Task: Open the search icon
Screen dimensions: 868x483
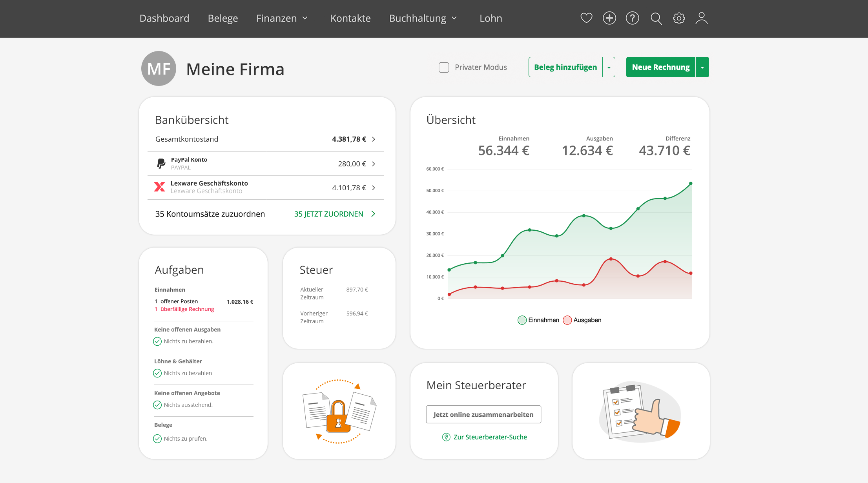Action: click(x=656, y=18)
